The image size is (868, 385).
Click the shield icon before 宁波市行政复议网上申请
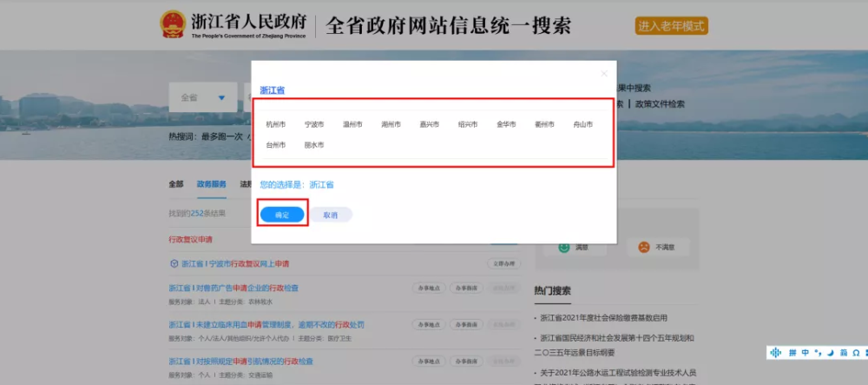[174, 263]
